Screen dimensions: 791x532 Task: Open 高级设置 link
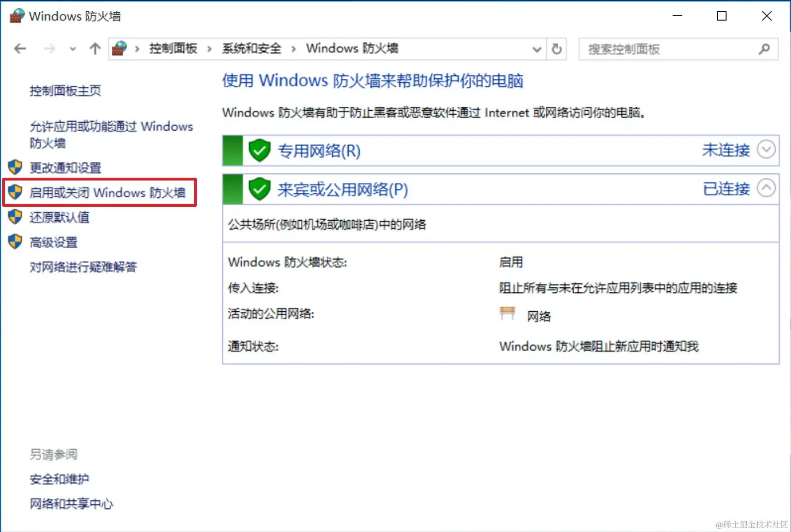(x=53, y=242)
